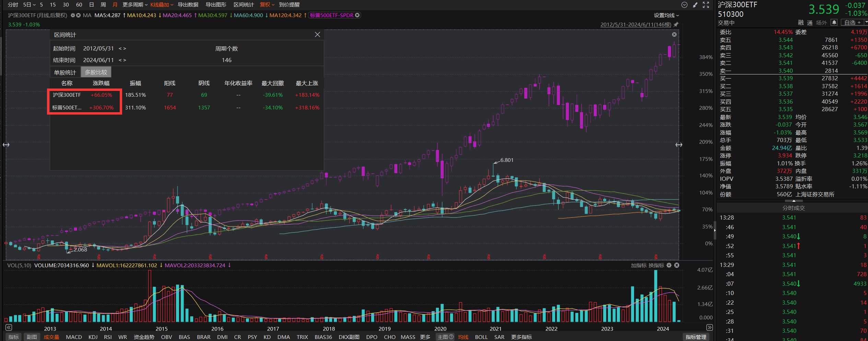
Task: Click the round dropdown icon beside brush
Action: [684, 5]
